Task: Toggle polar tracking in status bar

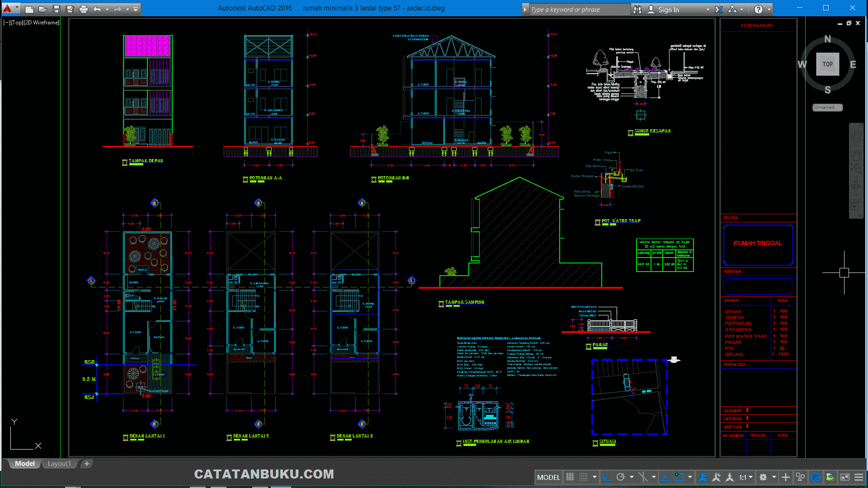Action: point(621,477)
